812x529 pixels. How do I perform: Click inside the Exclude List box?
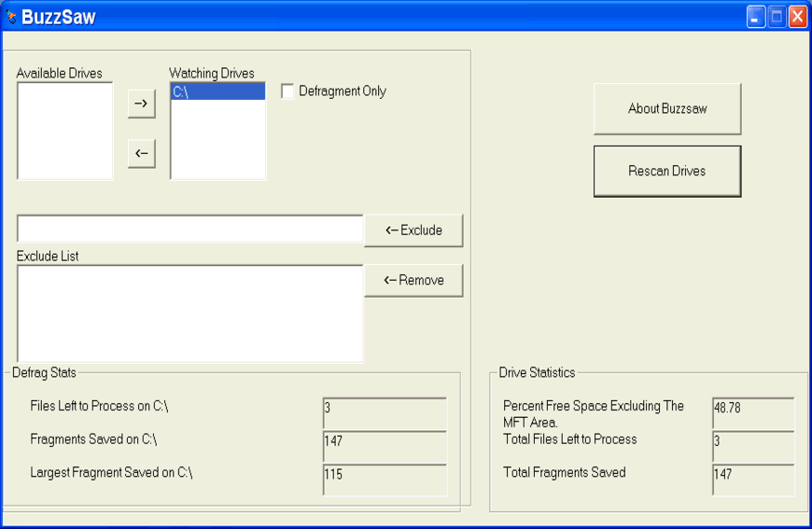[189, 313]
